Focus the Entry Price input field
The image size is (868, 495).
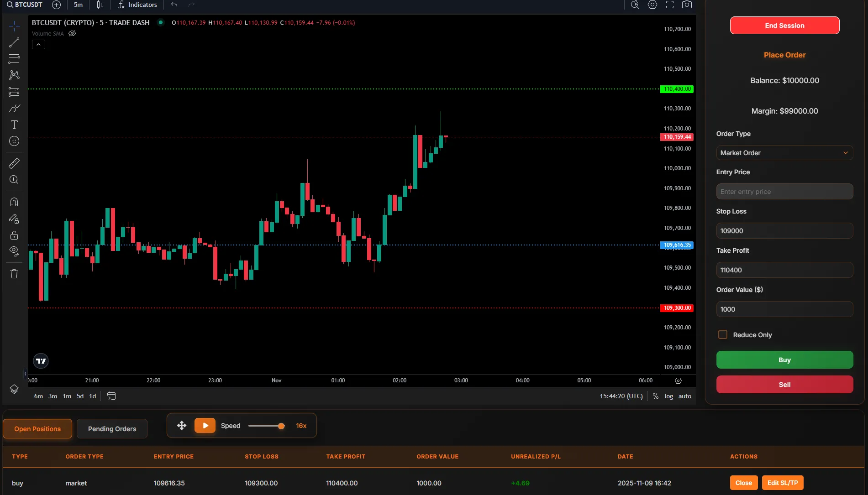tap(784, 192)
